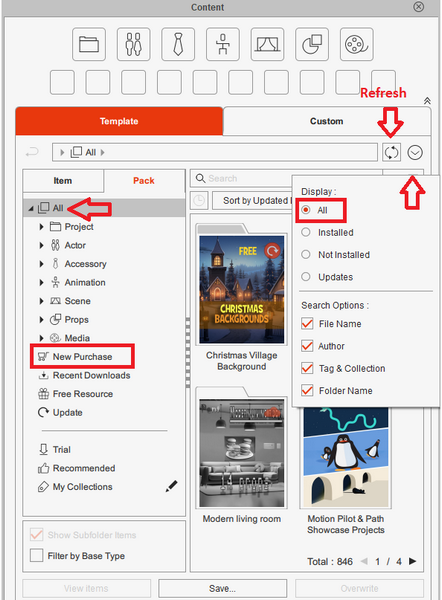Switch to the Custom tab

[326, 121]
